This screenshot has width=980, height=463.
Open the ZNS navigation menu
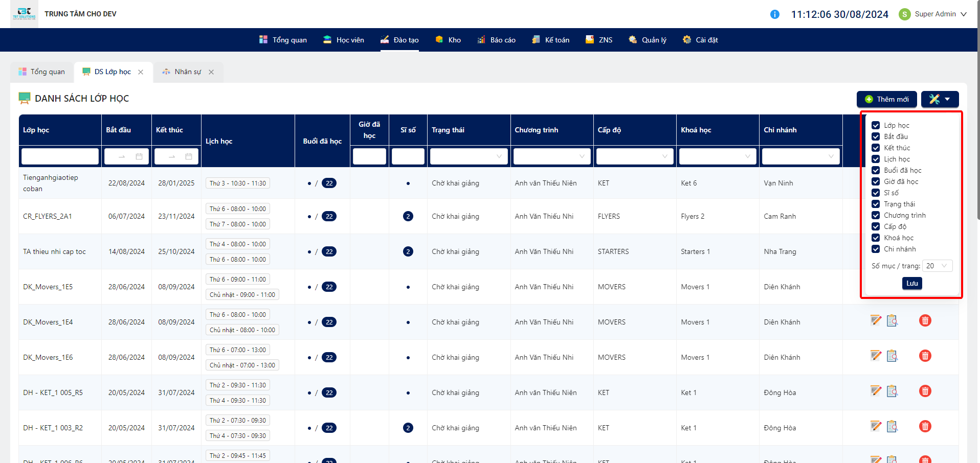[x=599, y=40]
